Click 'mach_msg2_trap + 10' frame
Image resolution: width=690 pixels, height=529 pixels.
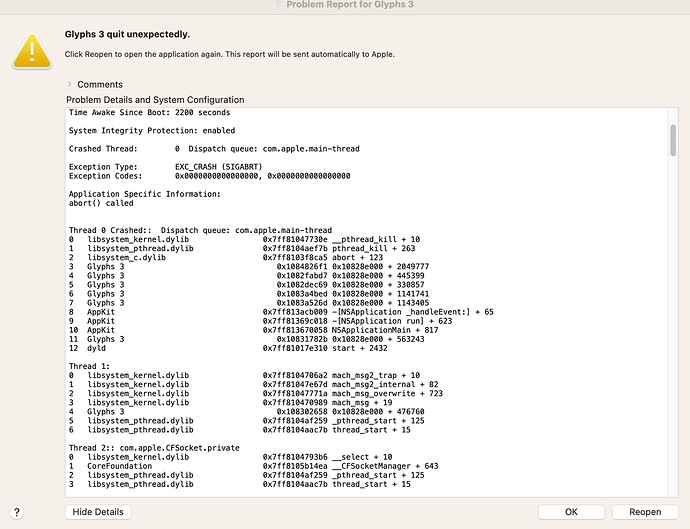point(244,375)
